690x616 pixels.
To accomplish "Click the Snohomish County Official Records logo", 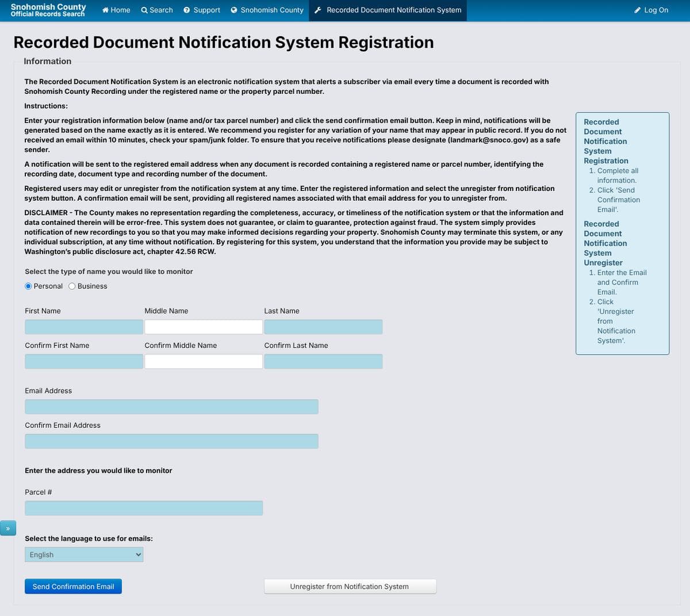I will click(48, 10).
